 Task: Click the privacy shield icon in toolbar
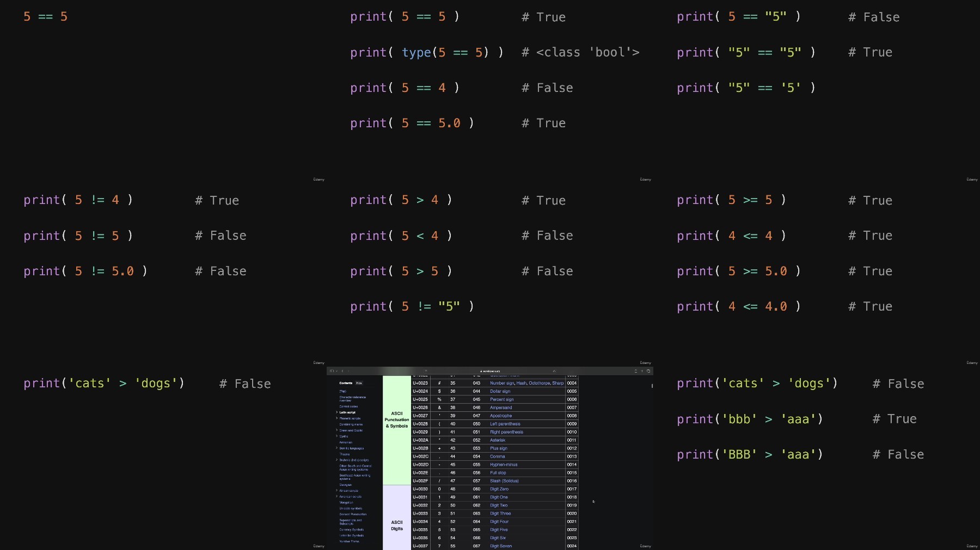[x=426, y=371]
